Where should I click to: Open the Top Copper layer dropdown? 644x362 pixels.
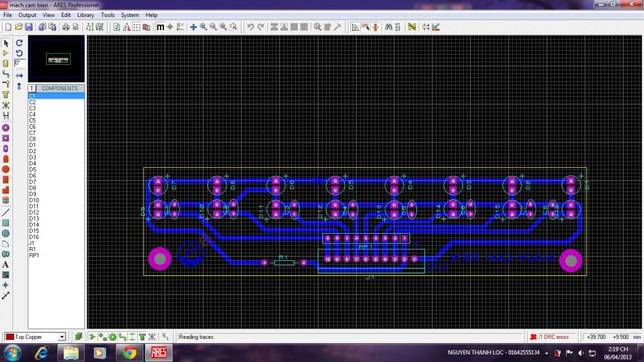point(62,337)
